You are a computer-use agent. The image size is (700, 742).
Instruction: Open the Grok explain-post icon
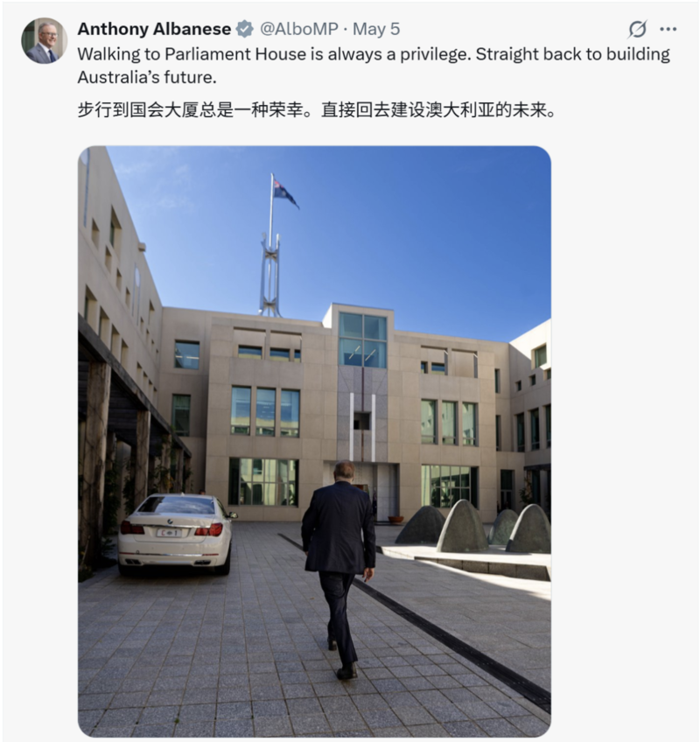click(x=637, y=30)
